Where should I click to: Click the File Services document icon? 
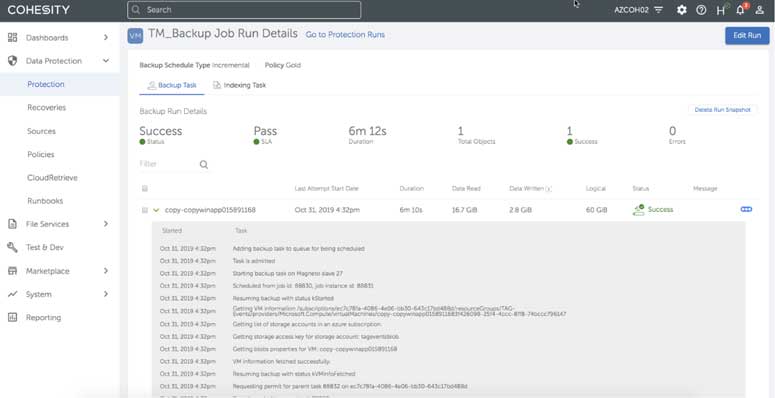pos(12,224)
